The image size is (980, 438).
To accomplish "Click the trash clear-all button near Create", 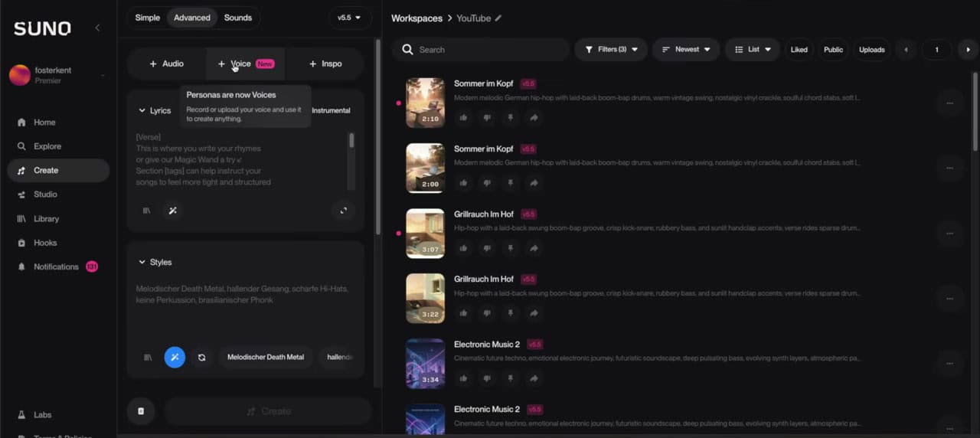I will tap(141, 411).
